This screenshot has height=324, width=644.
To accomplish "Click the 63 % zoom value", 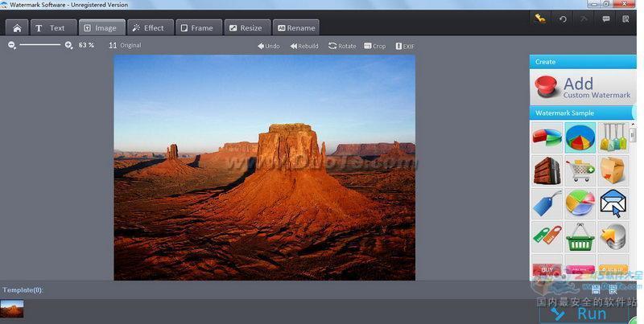I will pyautogui.click(x=86, y=45).
